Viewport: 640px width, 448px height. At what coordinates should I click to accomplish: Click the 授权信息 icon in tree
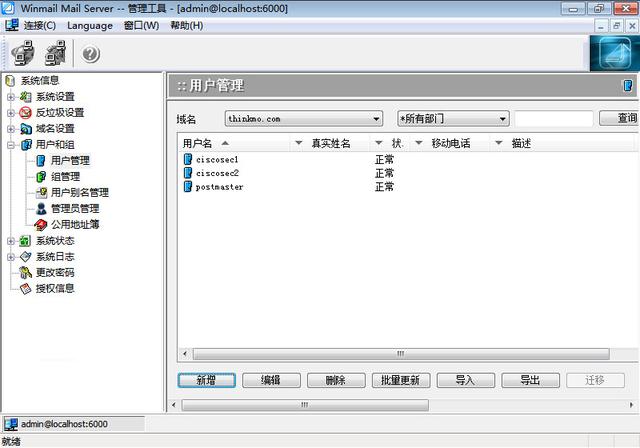pos(25,289)
